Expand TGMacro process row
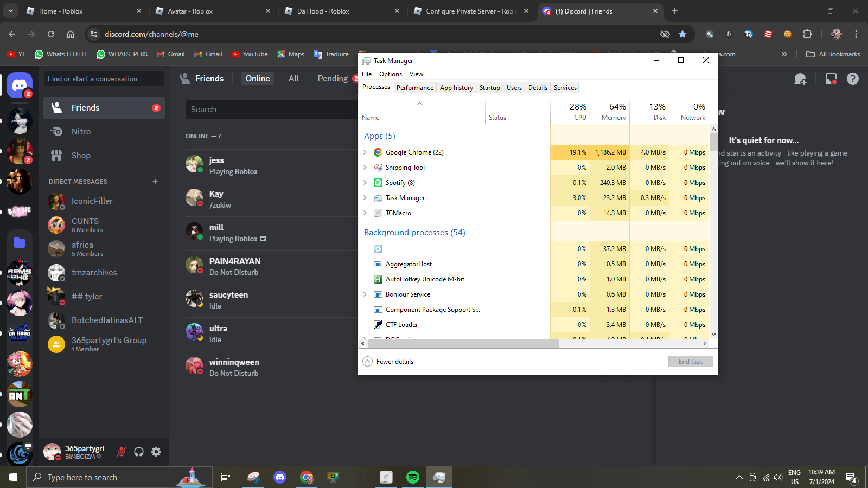This screenshot has height=488, width=868. (x=365, y=213)
